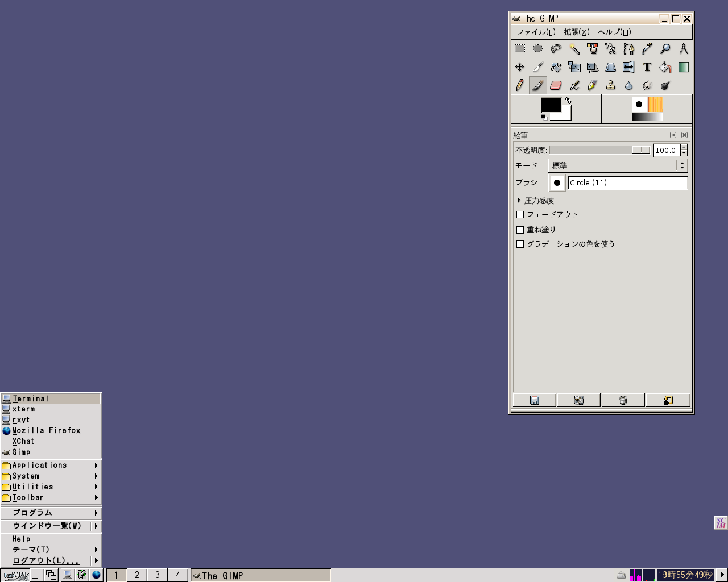The height and width of the screenshot is (582, 728).
Task: Switch to workspace 2 in taskbar
Action: click(137, 575)
